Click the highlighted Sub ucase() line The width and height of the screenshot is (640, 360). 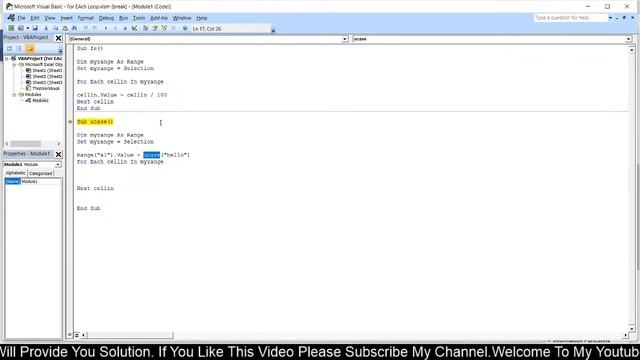pyautogui.click(x=95, y=122)
